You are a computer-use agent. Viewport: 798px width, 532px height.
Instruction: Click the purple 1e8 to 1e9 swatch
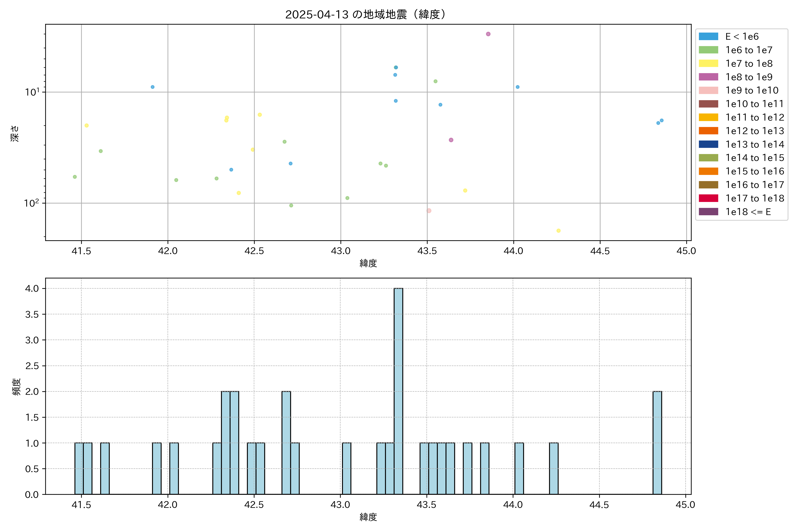(708, 77)
